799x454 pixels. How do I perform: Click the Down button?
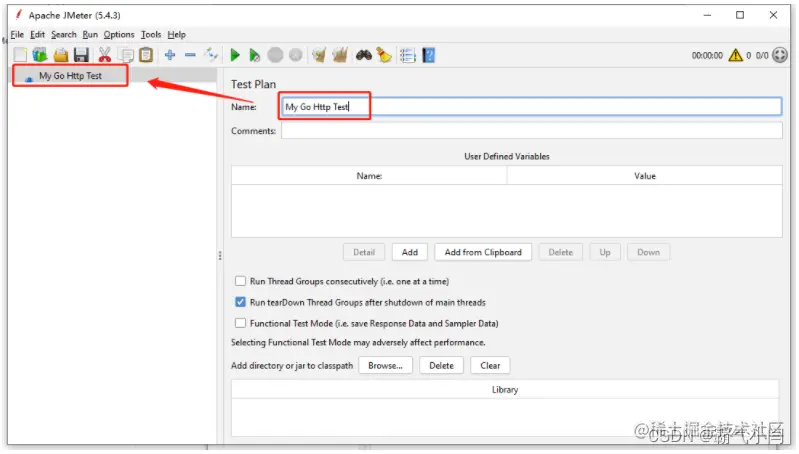648,252
